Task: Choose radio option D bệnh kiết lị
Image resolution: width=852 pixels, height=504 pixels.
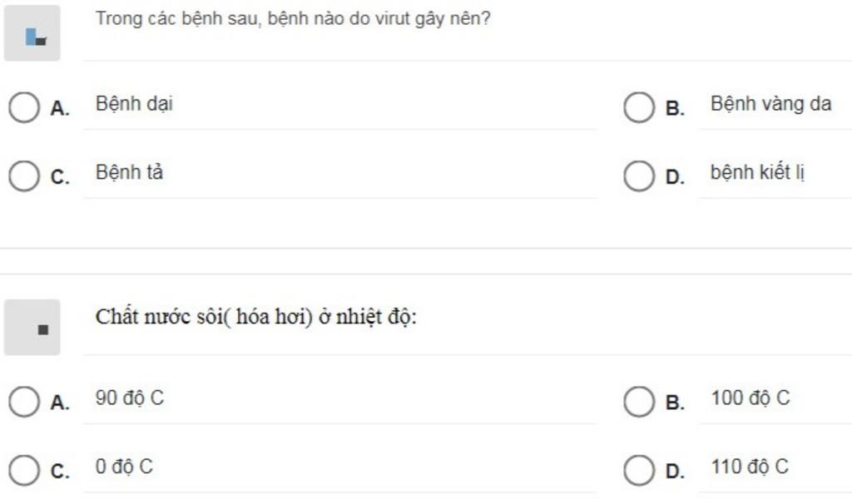Action: coord(639,176)
